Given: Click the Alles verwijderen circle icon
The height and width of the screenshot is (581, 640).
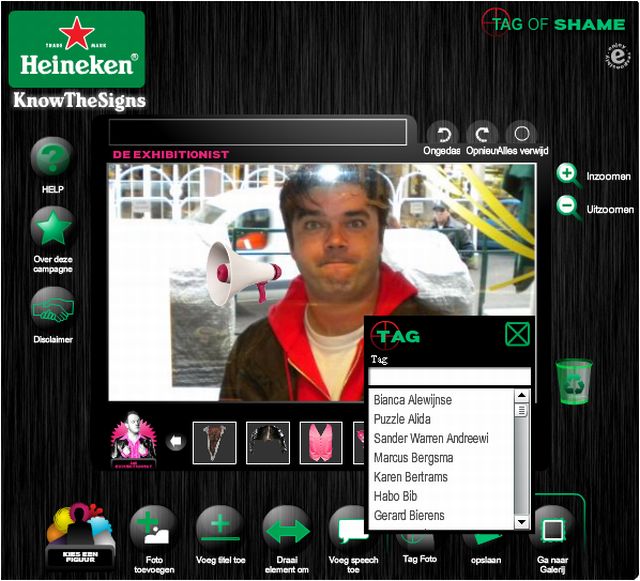Looking at the screenshot, I should (x=522, y=133).
